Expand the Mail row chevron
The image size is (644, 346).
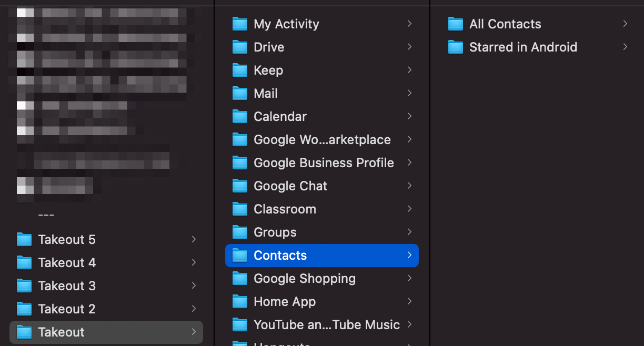tap(409, 93)
